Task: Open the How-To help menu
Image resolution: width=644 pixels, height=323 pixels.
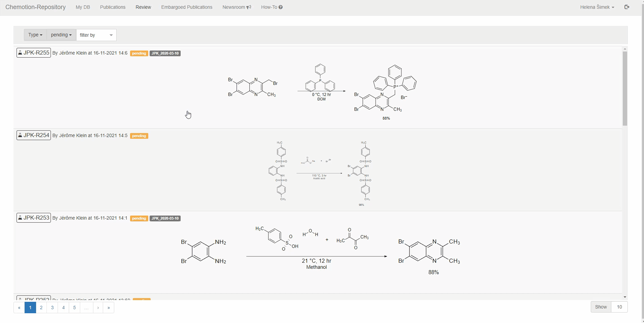Action: tap(272, 7)
